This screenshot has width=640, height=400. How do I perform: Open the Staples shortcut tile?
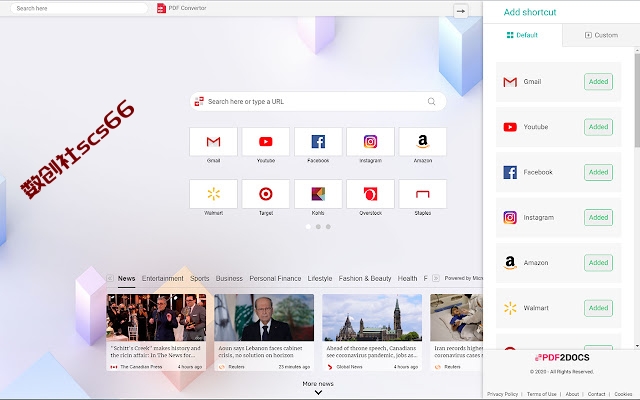coord(422,194)
